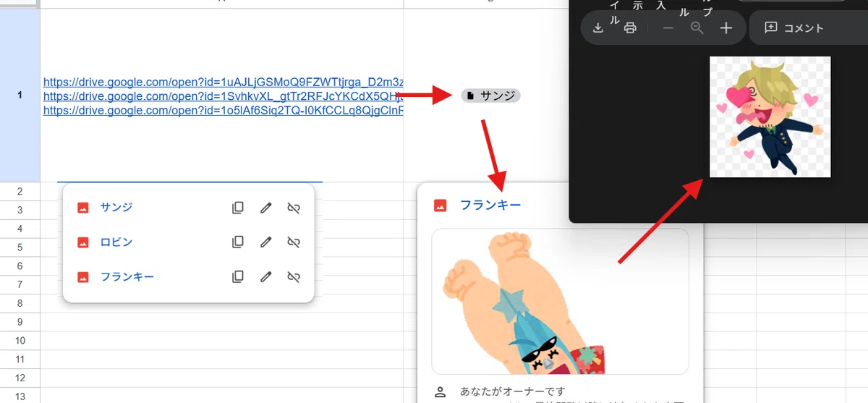The width and height of the screenshot is (868, 403).
Task: Click the owner person icon in preview card
Action: click(440, 391)
